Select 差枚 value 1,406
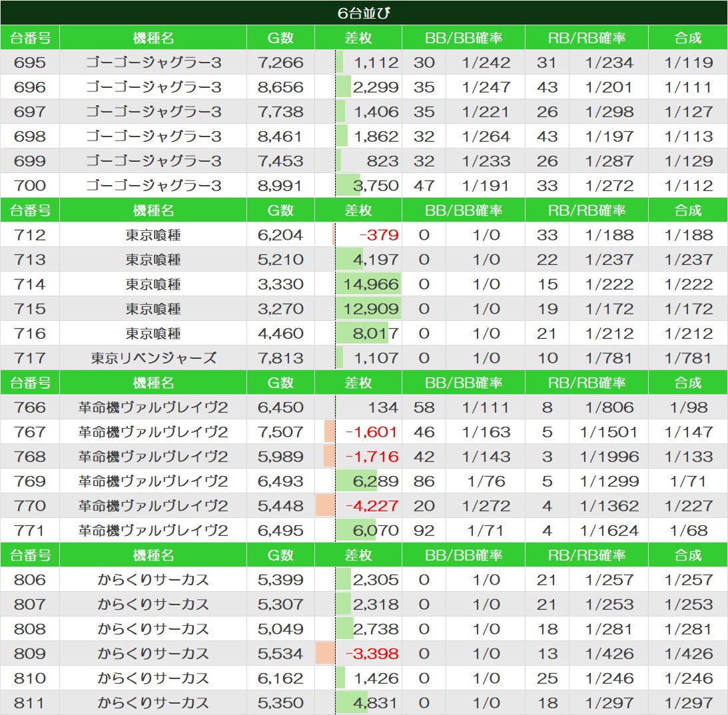728x715 pixels. (x=376, y=111)
